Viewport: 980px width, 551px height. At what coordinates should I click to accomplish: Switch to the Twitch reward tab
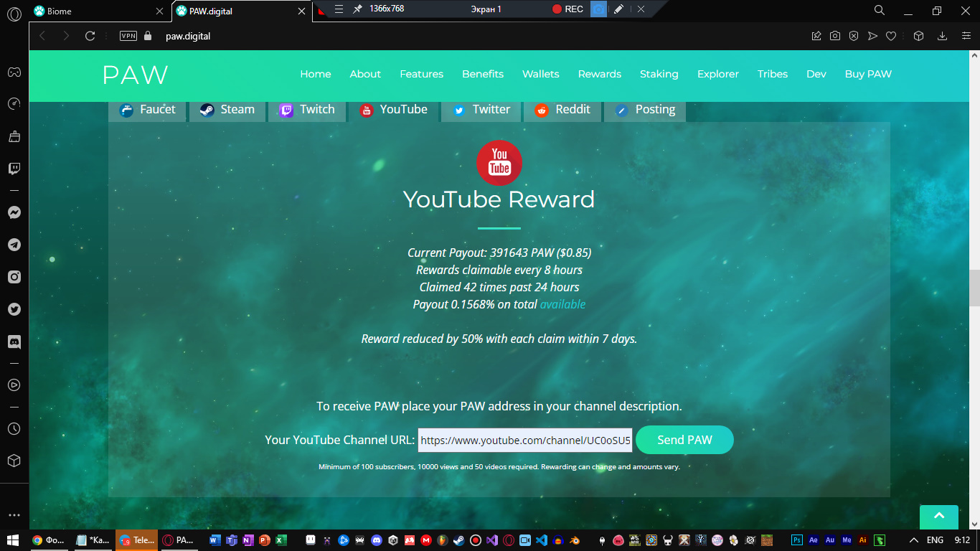[307, 110]
